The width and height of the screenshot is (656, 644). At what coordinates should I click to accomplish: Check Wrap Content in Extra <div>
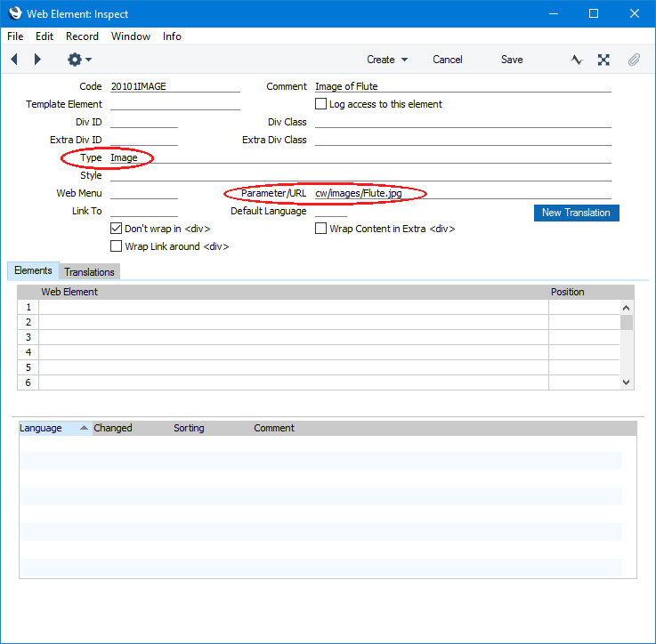coord(320,229)
